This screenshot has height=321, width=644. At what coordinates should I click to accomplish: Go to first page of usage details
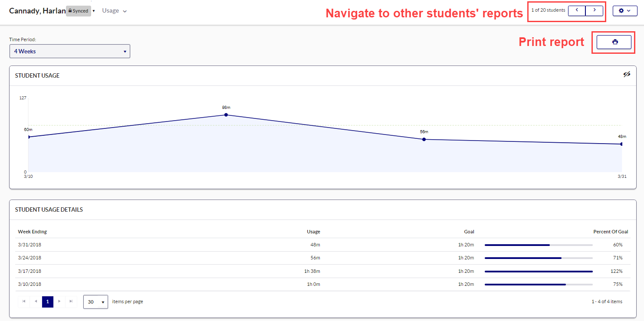click(x=23, y=301)
